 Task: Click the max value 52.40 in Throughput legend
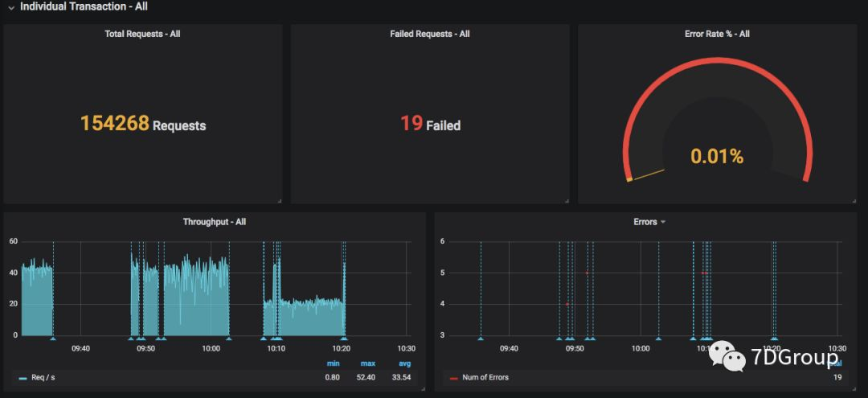(x=367, y=378)
